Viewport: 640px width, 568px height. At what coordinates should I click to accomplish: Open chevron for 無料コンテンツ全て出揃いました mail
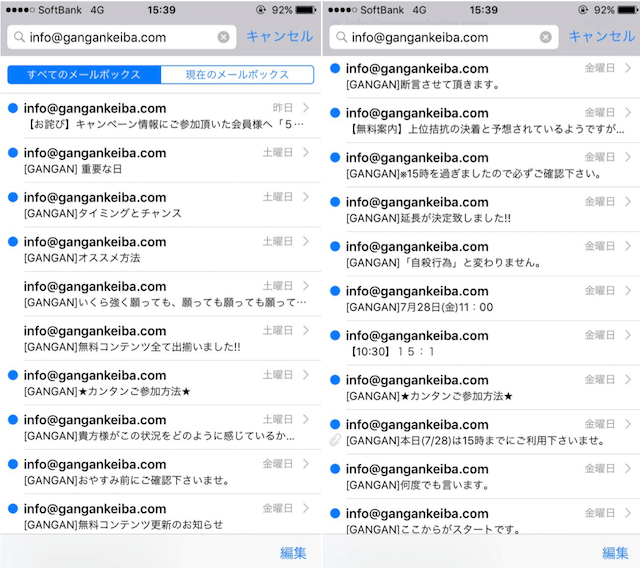tap(306, 330)
